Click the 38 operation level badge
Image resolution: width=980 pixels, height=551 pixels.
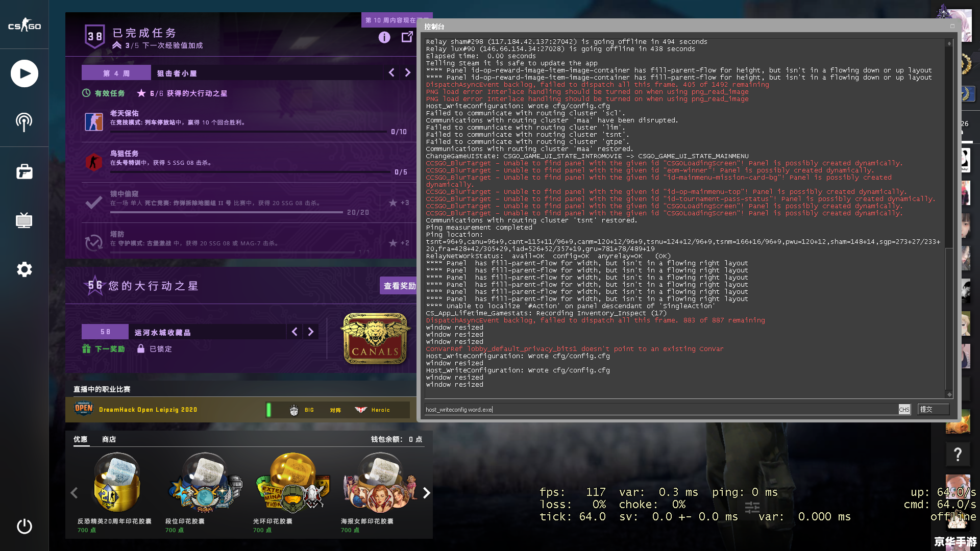[95, 36]
